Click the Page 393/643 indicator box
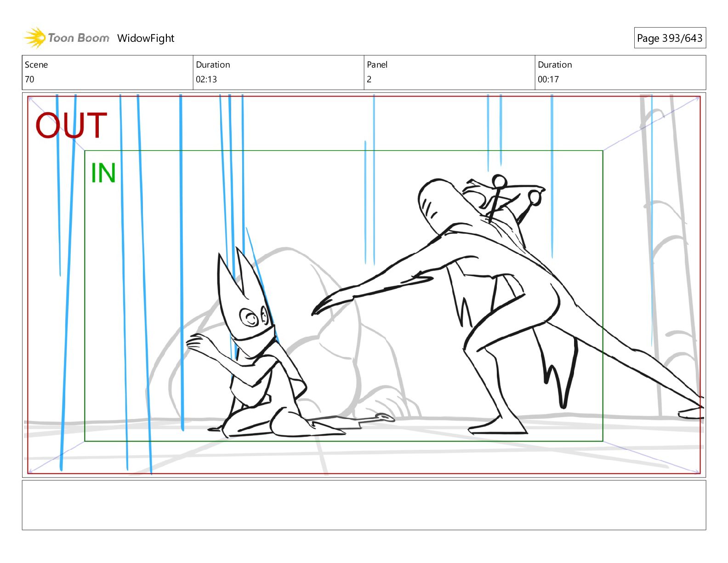The height and width of the screenshot is (563, 728). [x=669, y=38]
